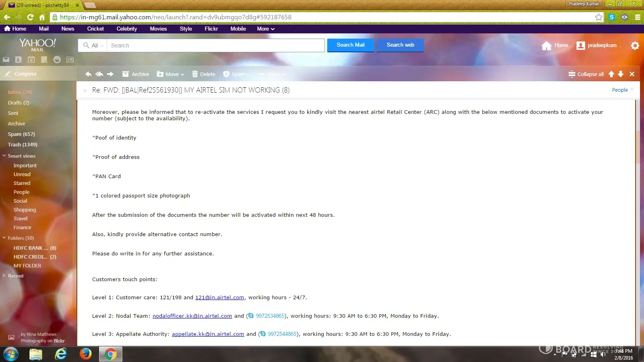Click inside the mail Search field

[215, 45]
